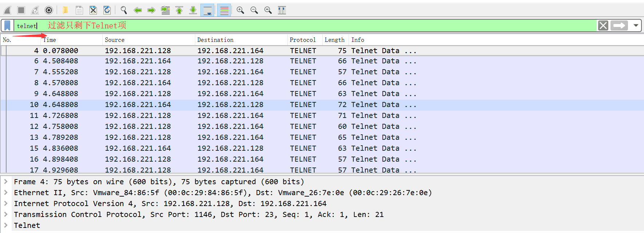
Task: Select packet 8 with time 4.570808
Action: pyautogui.click(x=322, y=83)
